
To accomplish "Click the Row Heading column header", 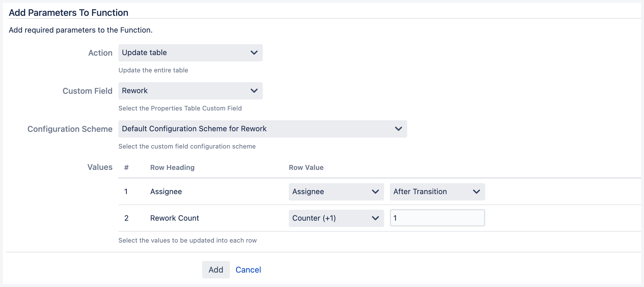I will (x=172, y=168).
